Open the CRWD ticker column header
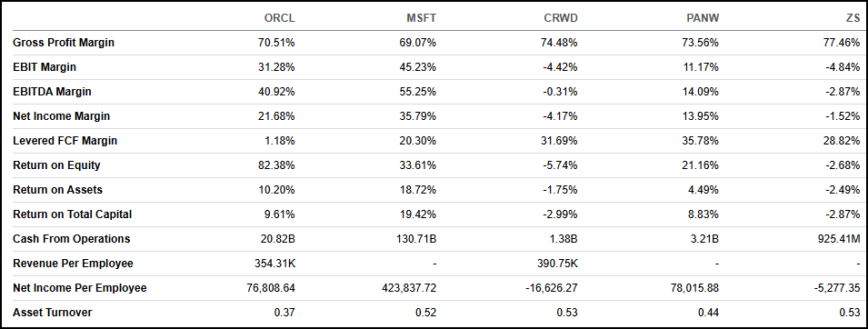Viewport: 868px width, 329px height. point(561,18)
